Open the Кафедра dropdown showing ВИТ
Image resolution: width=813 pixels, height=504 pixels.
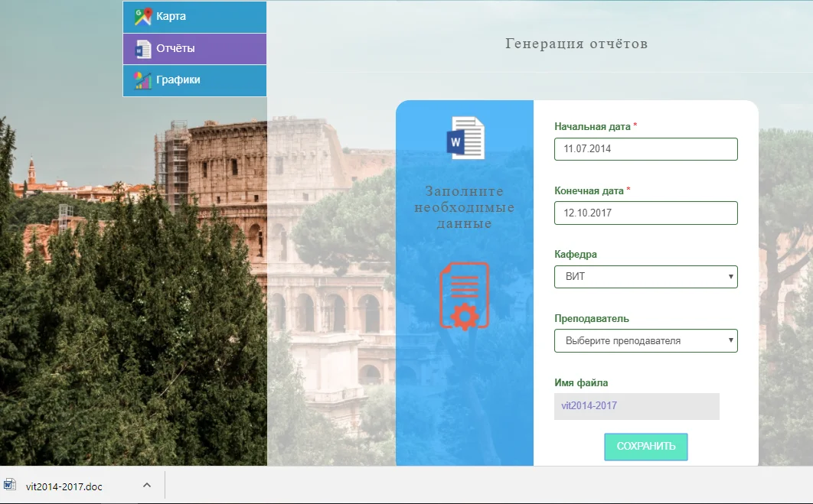(645, 277)
